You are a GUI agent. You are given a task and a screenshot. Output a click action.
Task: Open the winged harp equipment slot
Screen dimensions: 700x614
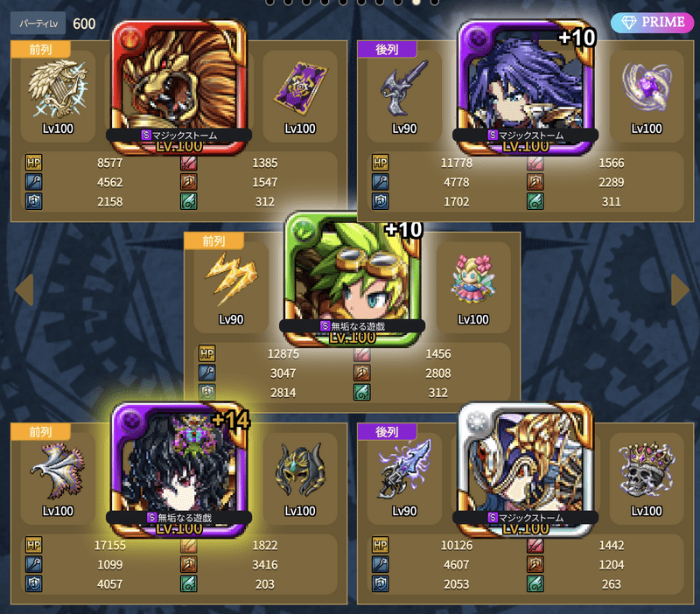[x=58, y=96]
